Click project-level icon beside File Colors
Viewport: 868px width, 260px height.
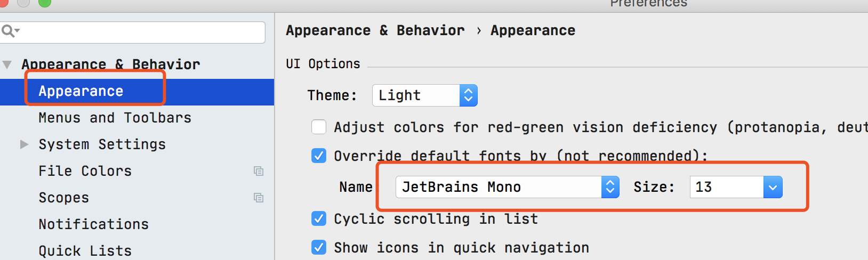(x=259, y=171)
